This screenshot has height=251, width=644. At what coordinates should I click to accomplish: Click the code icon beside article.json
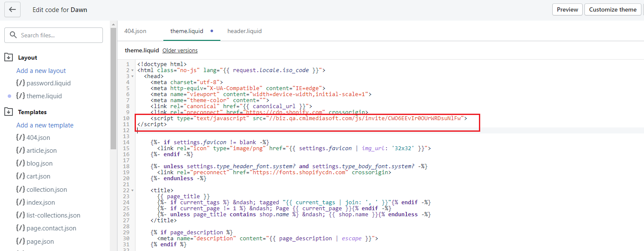click(20, 151)
